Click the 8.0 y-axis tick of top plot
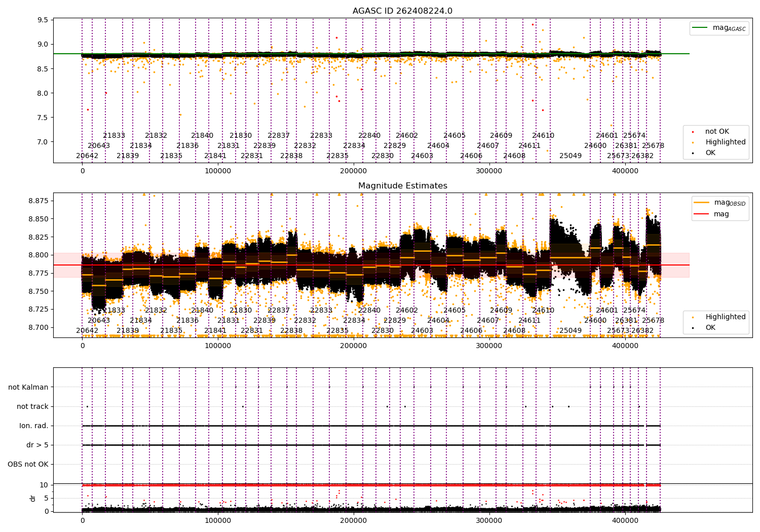 click(43, 93)
